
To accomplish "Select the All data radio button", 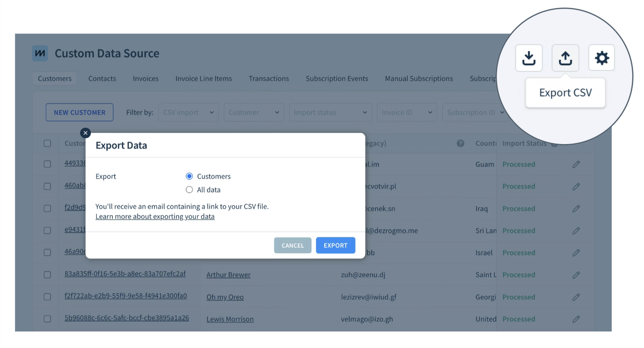I will (189, 190).
